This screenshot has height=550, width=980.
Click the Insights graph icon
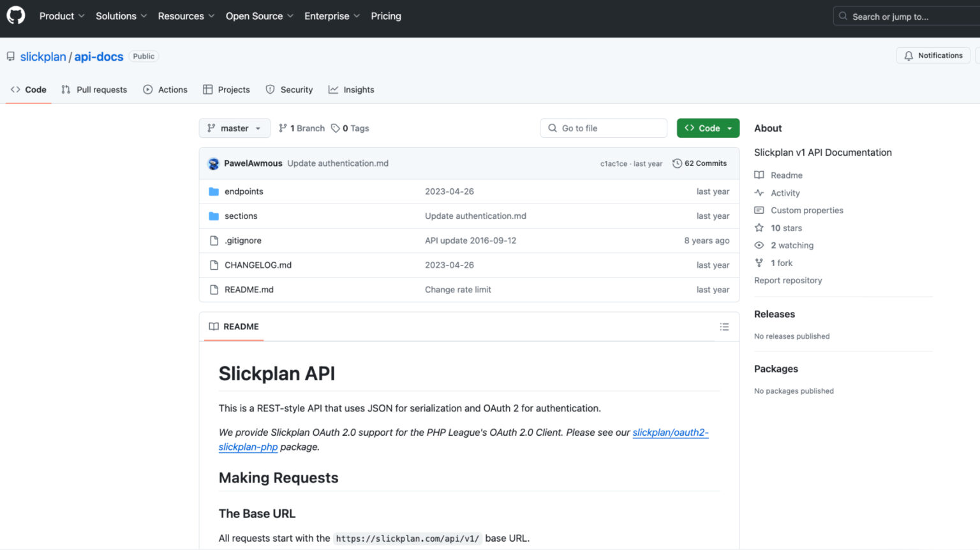pyautogui.click(x=332, y=89)
